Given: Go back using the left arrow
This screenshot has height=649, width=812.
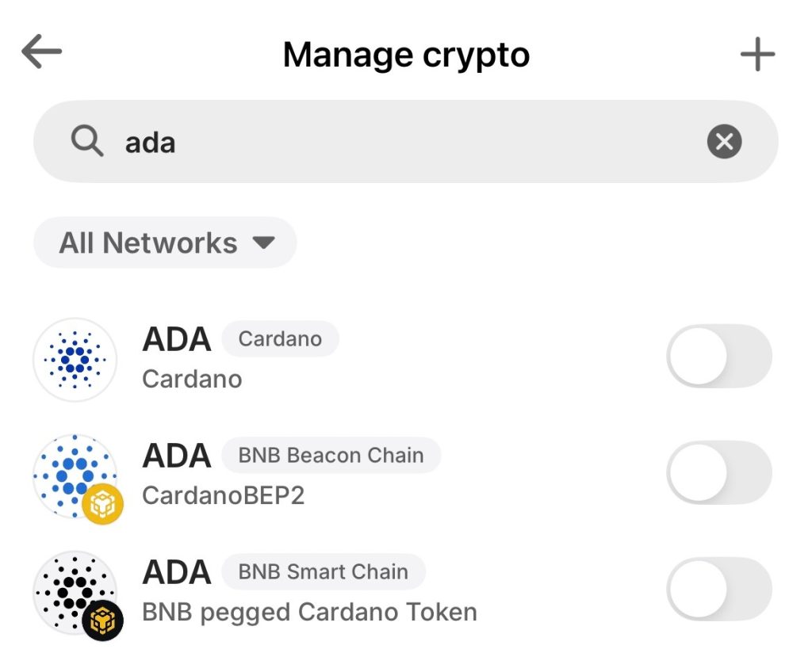Looking at the screenshot, I should pos(41,53).
